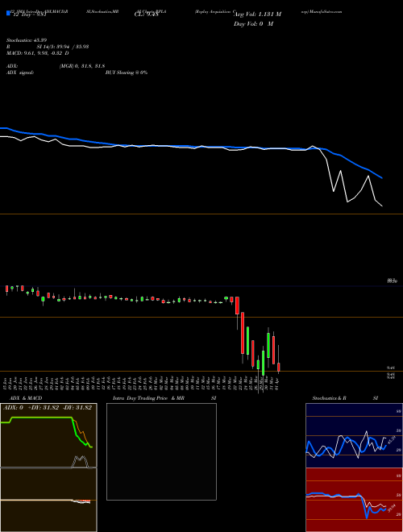Image resolution: width=403 pixels, height=532 pixels.
Task: Click the last red candlestick on the chart
Action: (279, 368)
